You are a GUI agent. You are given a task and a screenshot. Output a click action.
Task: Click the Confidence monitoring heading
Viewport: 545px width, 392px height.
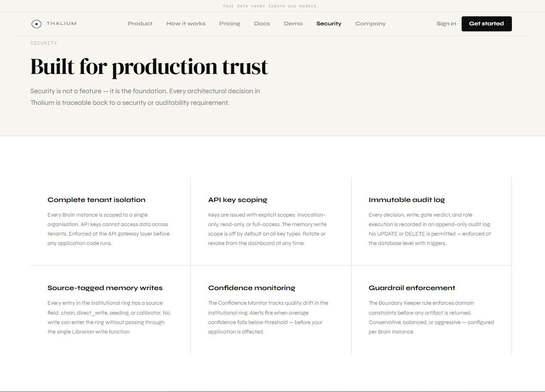click(252, 288)
